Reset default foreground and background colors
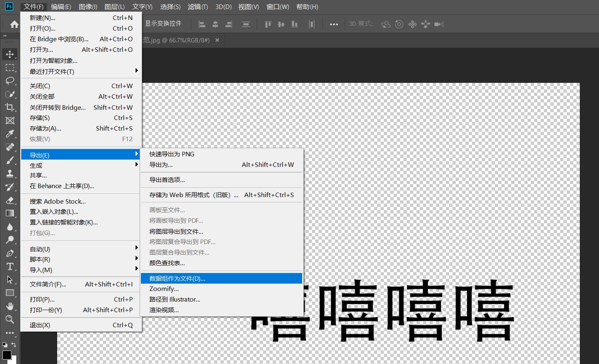The height and width of the screenshot is (364, 599). click(4, 345)
